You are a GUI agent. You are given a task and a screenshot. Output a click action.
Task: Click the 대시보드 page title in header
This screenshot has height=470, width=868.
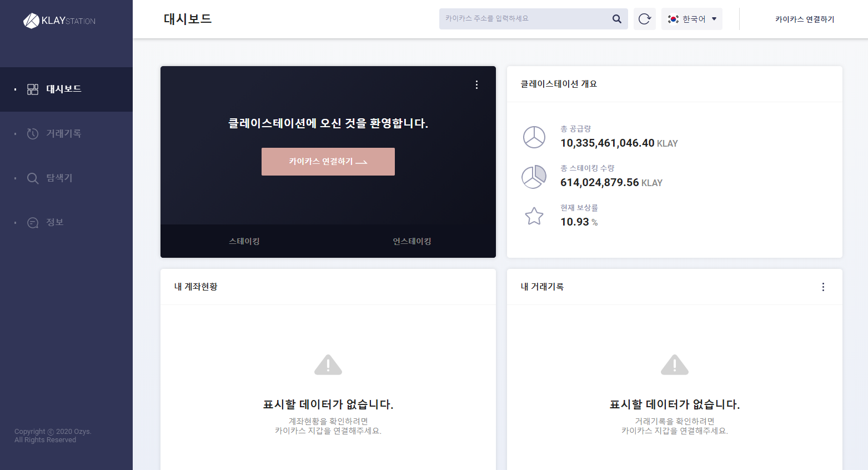(x=188, y=19)
